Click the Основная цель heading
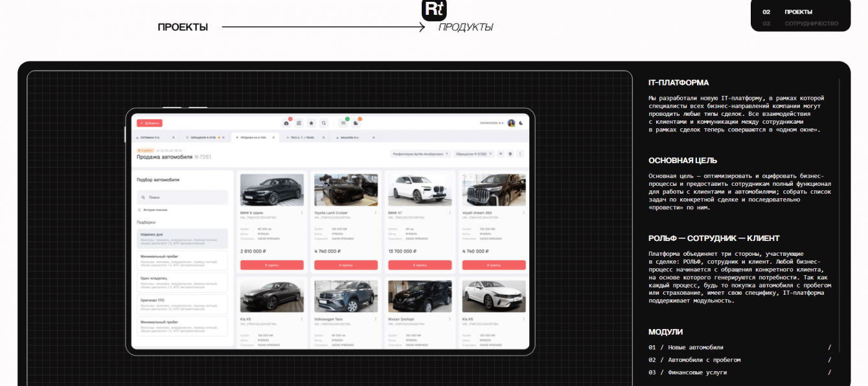Image resolution: width=868 pixels, height=386 pixels. pos(683,161)
